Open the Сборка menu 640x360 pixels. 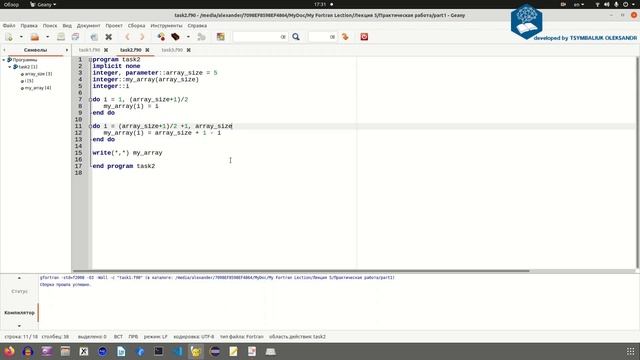tap(136, 25)
